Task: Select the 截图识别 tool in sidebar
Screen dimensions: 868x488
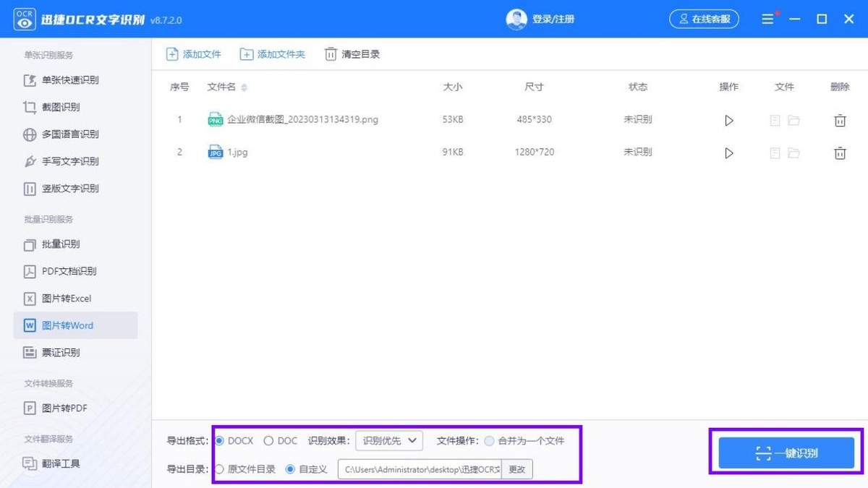Action: point(61,107)
